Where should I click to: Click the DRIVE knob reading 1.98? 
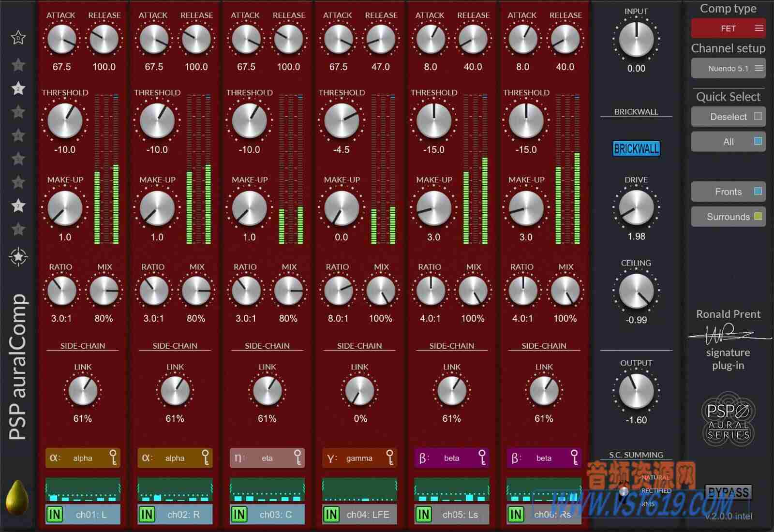point(636,207)
